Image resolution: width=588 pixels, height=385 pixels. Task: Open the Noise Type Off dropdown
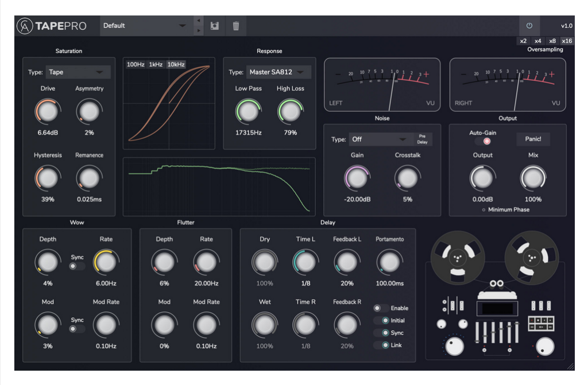click(x=380, y=139)
